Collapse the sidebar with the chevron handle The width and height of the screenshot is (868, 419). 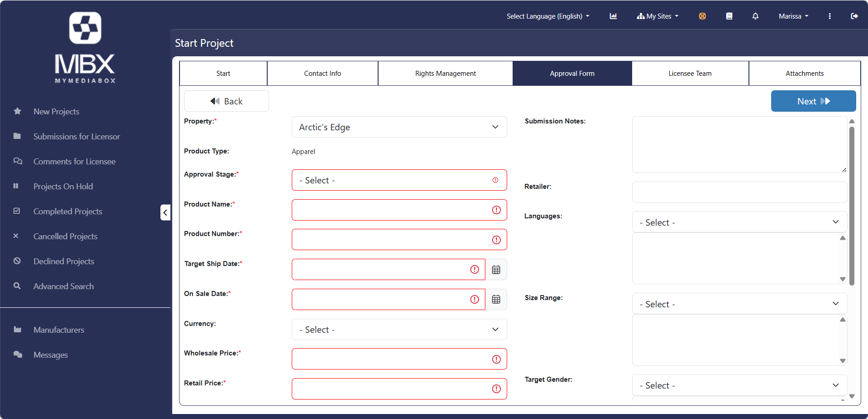165,212
